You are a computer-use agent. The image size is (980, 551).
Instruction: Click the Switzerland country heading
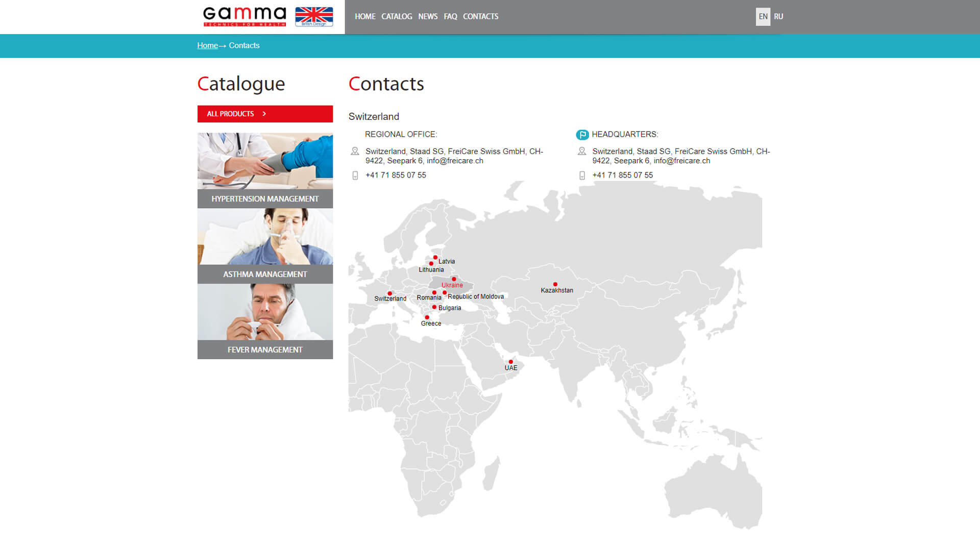point(374,116)
